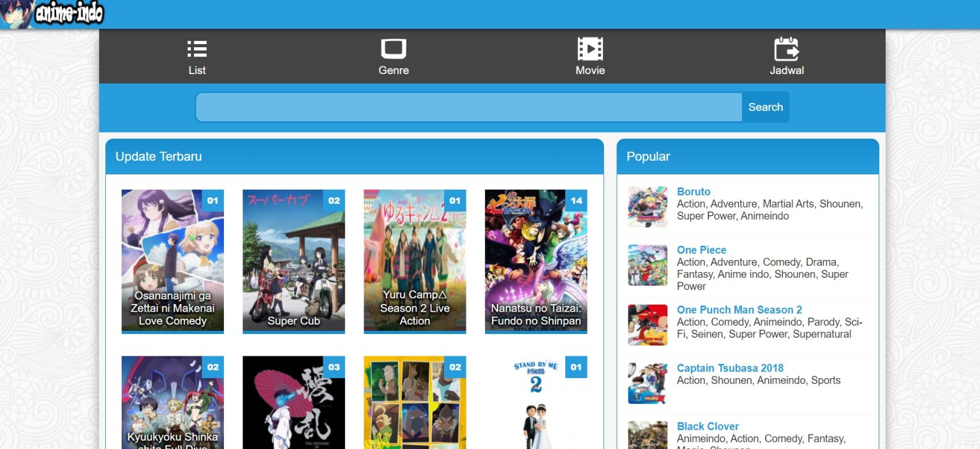Click the Popular section heading
The width and height of the screenshot is (980, 449).
(x=648, y=156)
